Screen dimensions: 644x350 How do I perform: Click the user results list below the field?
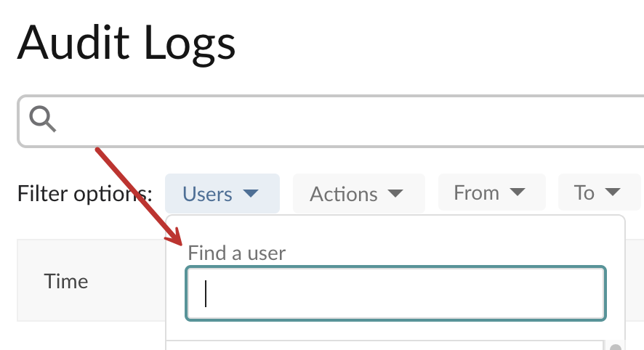click(x=385, y=345)
